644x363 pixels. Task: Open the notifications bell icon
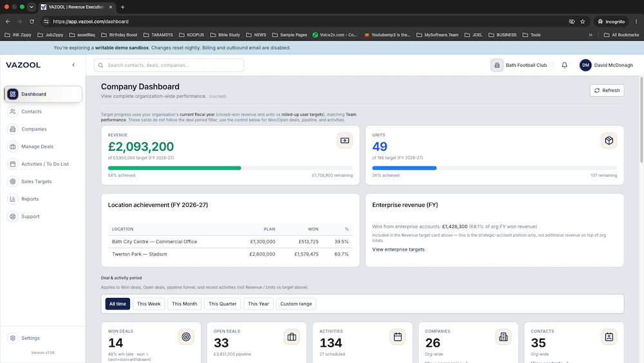coord(564,65)
